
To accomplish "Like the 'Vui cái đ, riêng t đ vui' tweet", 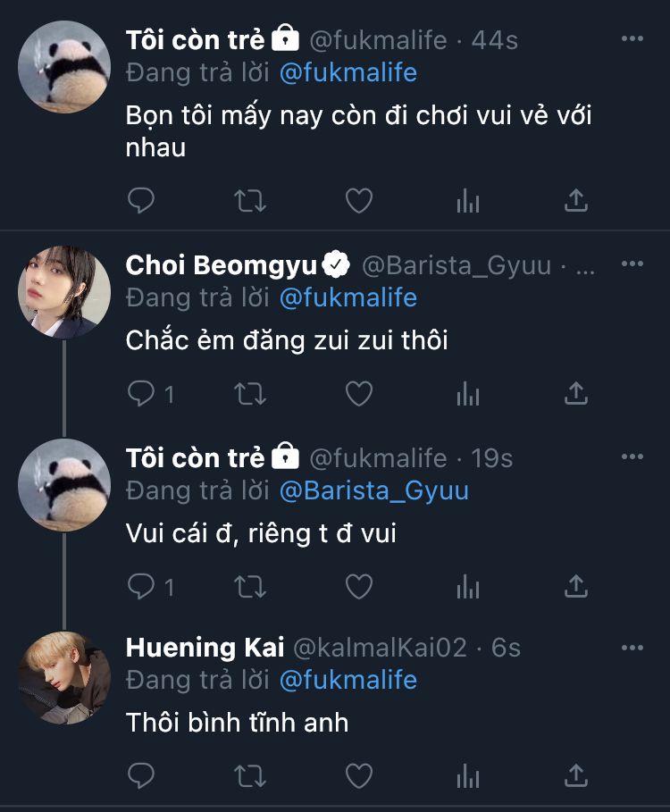I will (x=359, y=586).
